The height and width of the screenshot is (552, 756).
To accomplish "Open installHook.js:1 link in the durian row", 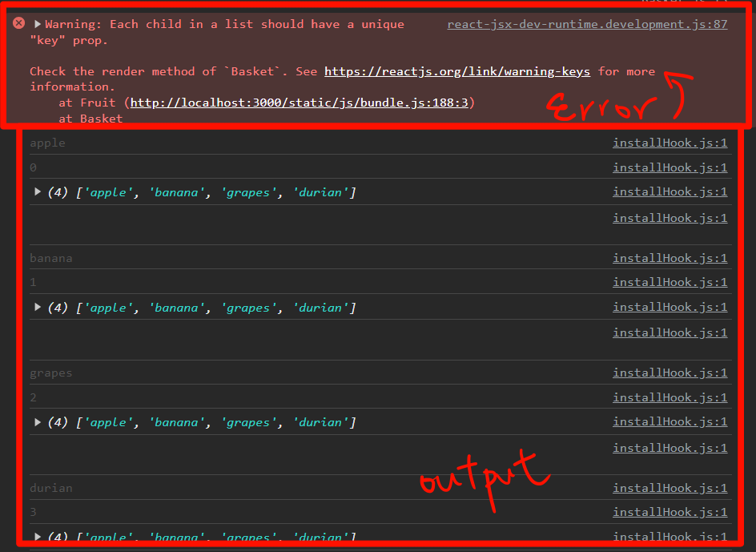I will pyautogui.click(x=670, y=489).
